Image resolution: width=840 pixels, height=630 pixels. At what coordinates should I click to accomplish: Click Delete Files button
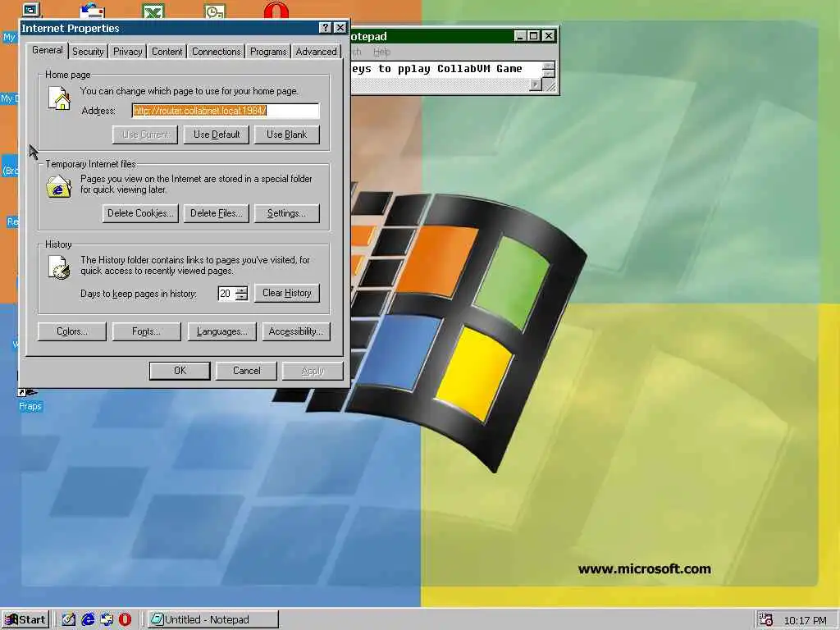[217, 213]
